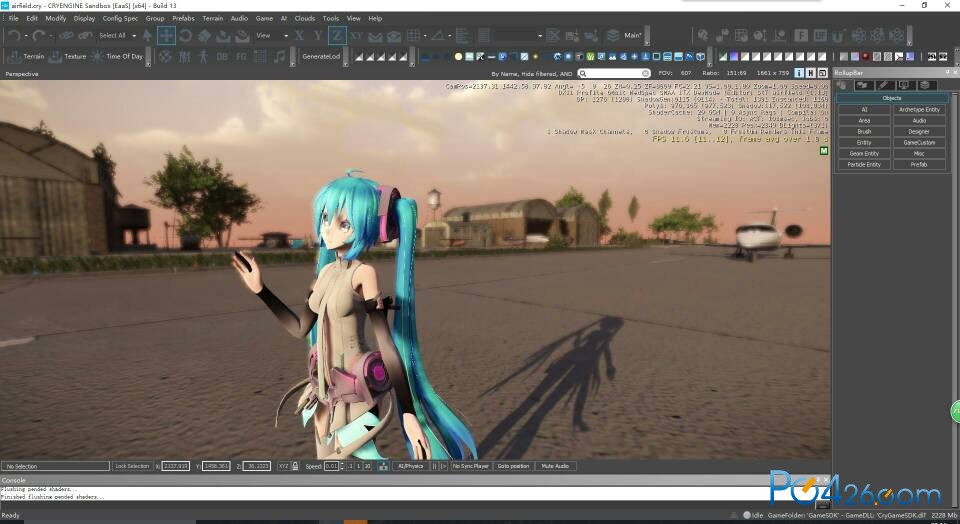The width and height of the screenshot is (960, 524).
Task: Select the Prefab object category
Action: (919, 165)
